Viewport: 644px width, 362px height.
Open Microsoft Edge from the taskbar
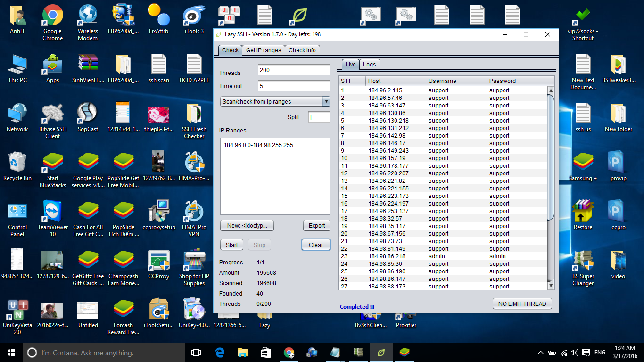(x=220, y=352)
